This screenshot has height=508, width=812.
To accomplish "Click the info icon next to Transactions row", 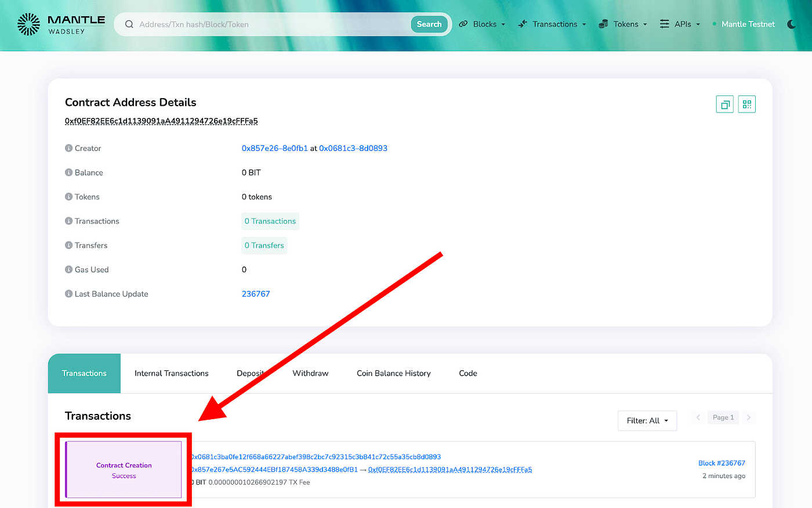I will pyautogui.click(x=68, y=221).
